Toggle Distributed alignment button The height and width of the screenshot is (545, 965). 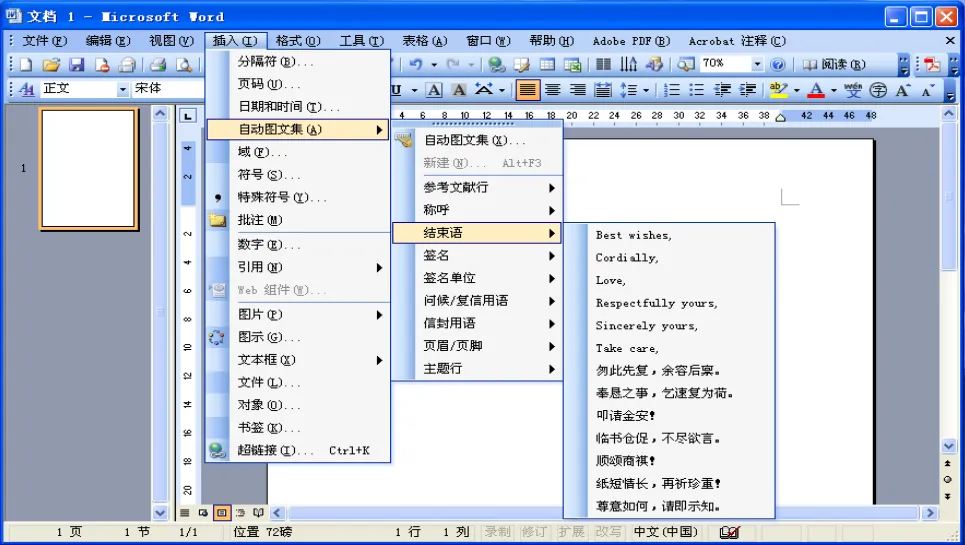[603, 90]
